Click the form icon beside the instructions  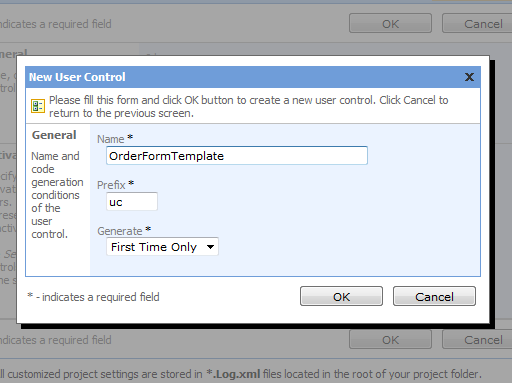tap(38, 106)
